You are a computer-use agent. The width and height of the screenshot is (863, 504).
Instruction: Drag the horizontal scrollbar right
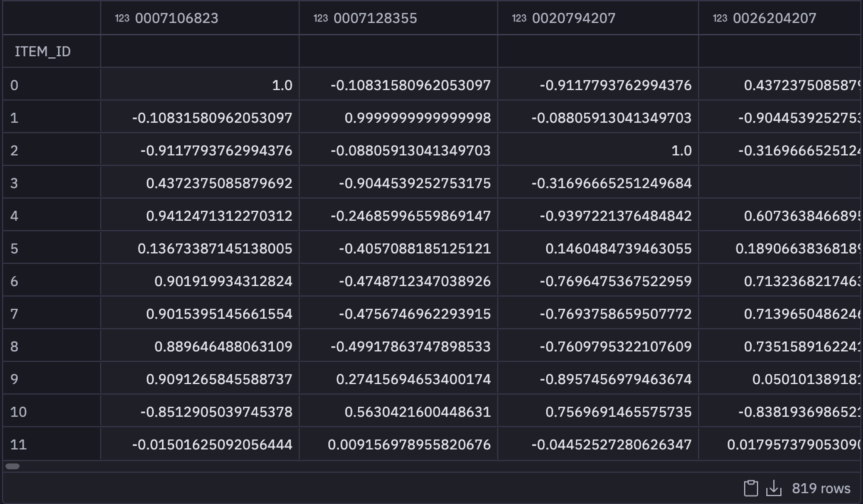[x=12, y=462]
